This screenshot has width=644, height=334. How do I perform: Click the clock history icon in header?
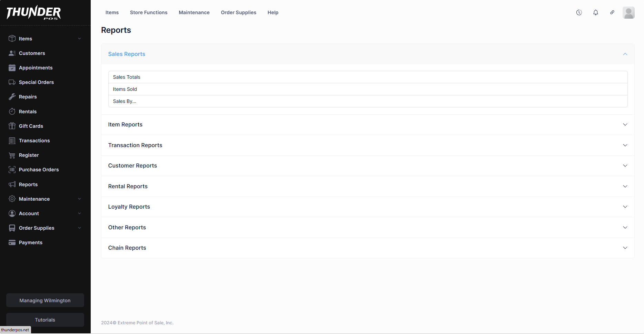[579, 12]
